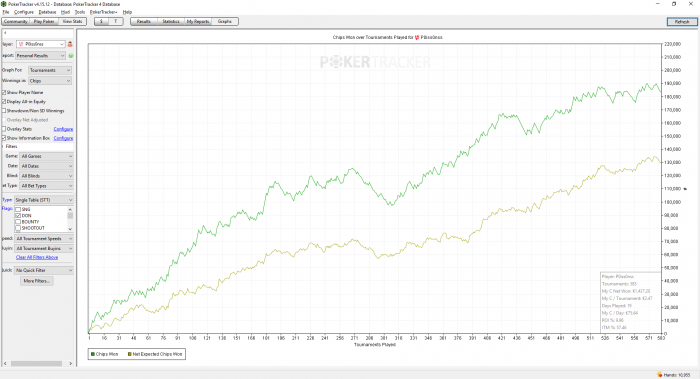Viewport: 700px width, 379px height.
Task: Open the Report Personal Results dropdown
Action: pos(41,56)
